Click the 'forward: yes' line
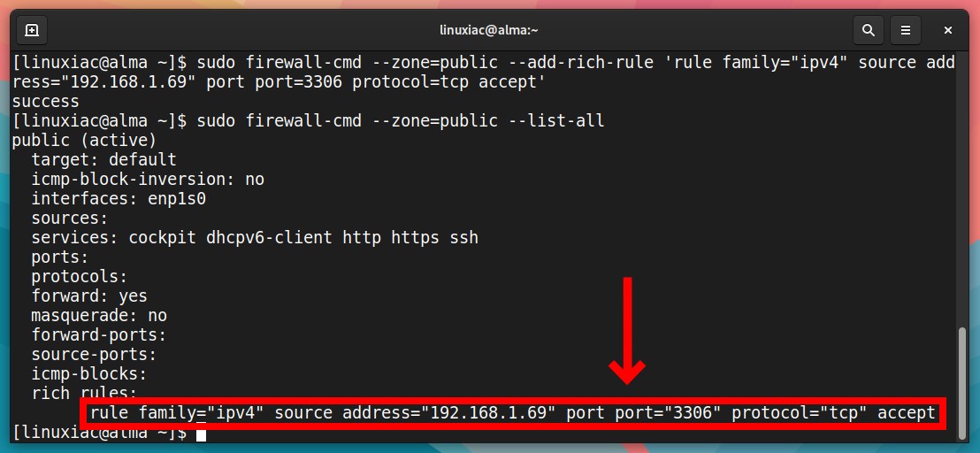The height and width of the screenshot is (453, 980). coord(89,296)
